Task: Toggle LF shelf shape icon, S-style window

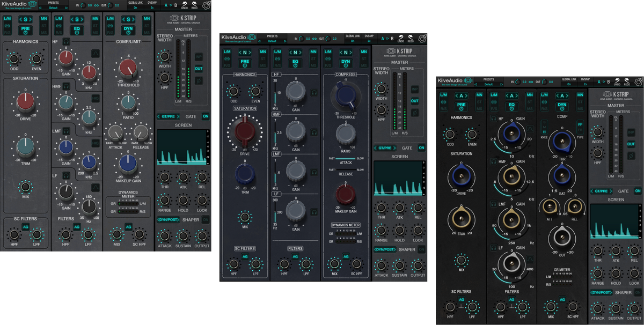Action: [96, 187]
